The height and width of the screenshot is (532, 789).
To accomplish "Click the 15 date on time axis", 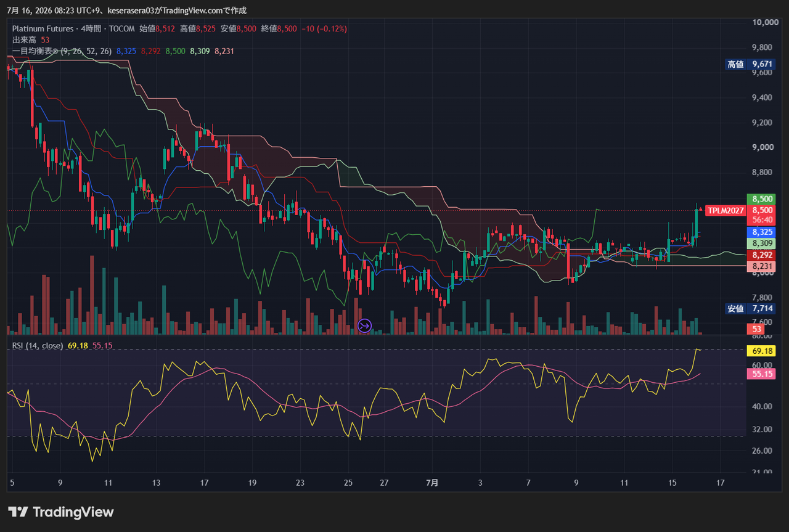I will point(672,483).
